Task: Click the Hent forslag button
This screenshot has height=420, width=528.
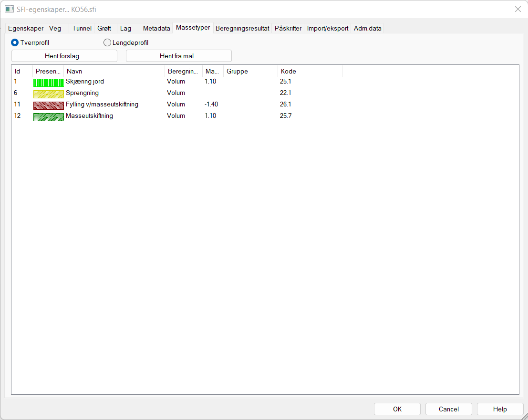Action: click(x=64, y=56)
